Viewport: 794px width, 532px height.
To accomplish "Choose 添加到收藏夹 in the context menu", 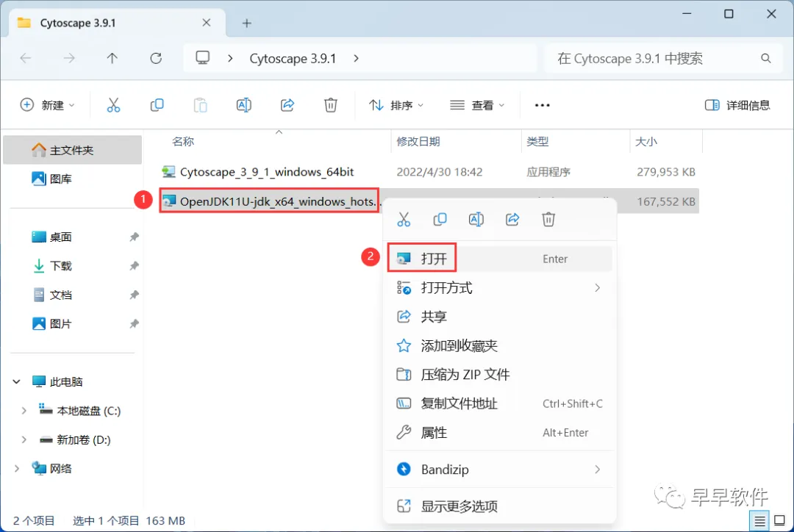I will [500, 345].
